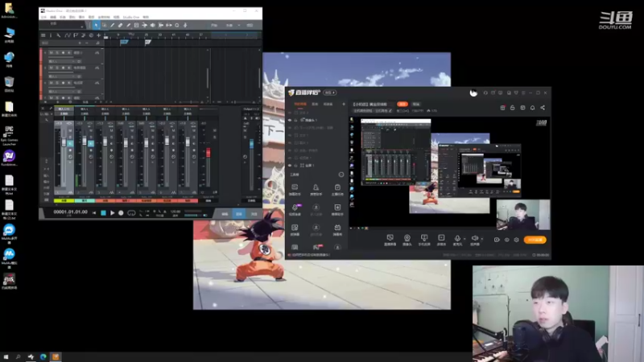Arm record on the second track
The width and height of the screenshot is (644, 362).
coord(63,68)
